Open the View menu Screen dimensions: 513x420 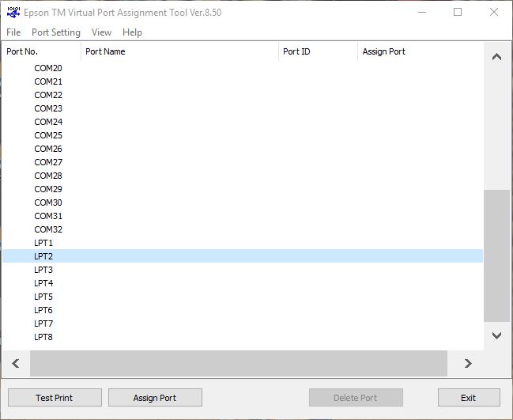pyautogui.click(x=101, y=32)
